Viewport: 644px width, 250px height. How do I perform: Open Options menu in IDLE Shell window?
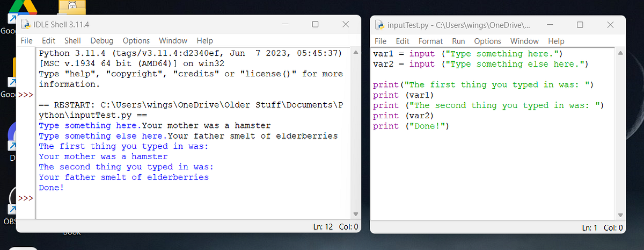click(x=136, y=40)
